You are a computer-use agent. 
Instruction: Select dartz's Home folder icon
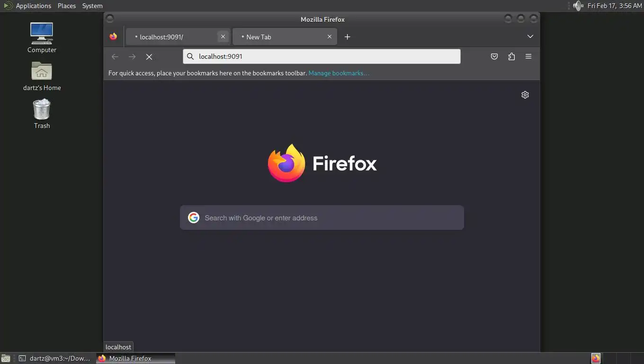pos(42,76)
